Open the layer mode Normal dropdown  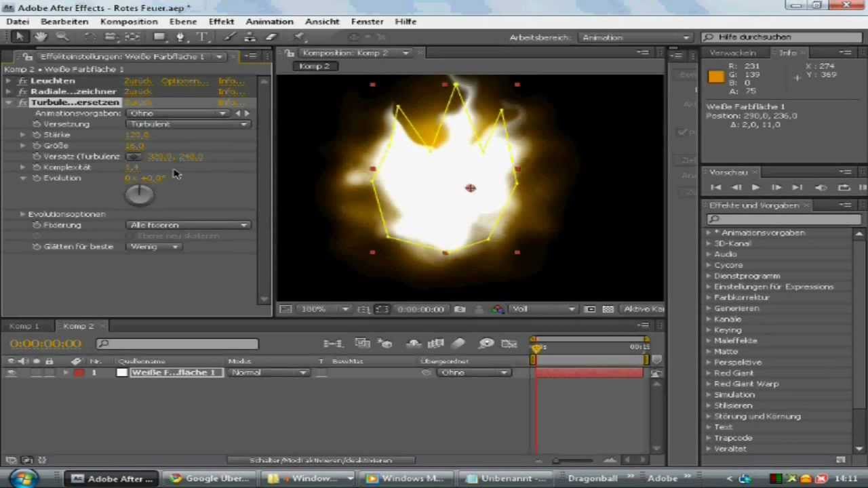269,373
